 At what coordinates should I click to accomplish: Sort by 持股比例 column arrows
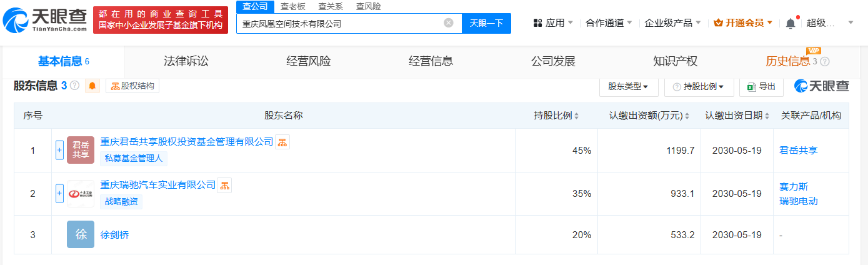coord(576,116)
